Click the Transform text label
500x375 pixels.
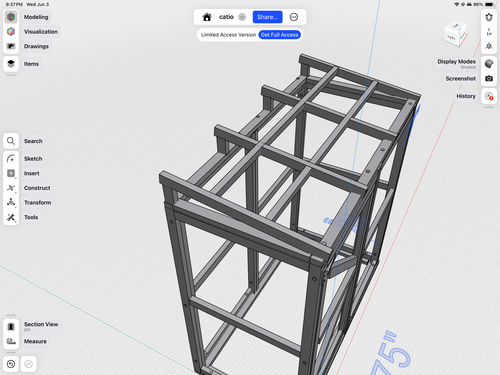37,203
